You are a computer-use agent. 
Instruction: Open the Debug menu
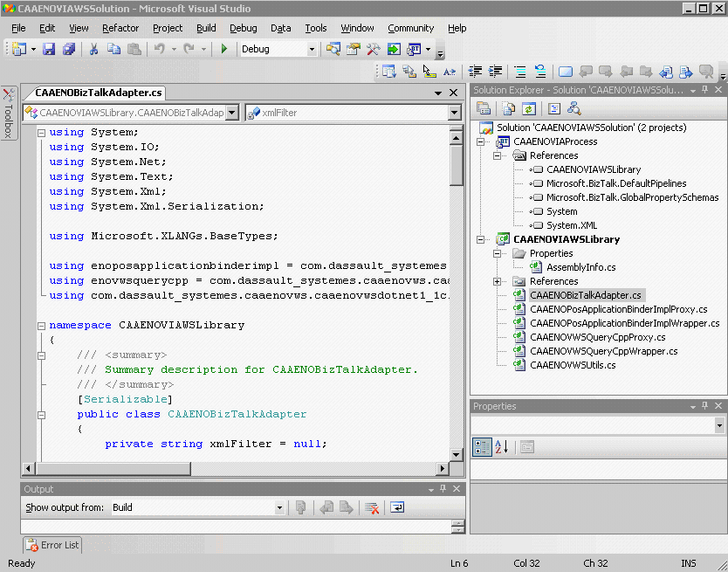click(244, 28)
